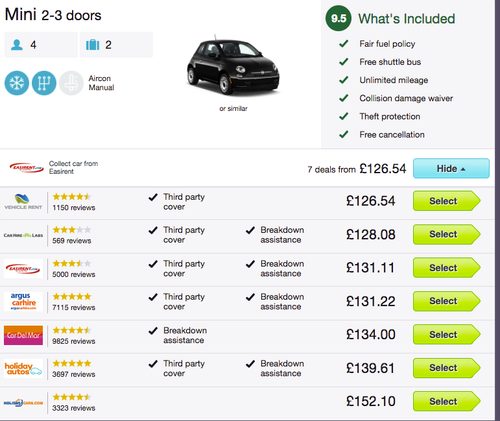Click the Argus Carhire logo
Image resolution: width=500 pixels, height=421 pixels.
tap(23, 301)
